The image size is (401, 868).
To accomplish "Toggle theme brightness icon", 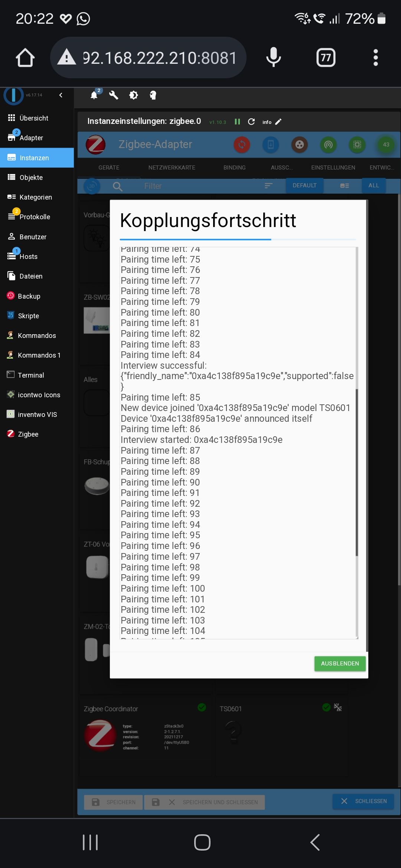I will (133, 95).
